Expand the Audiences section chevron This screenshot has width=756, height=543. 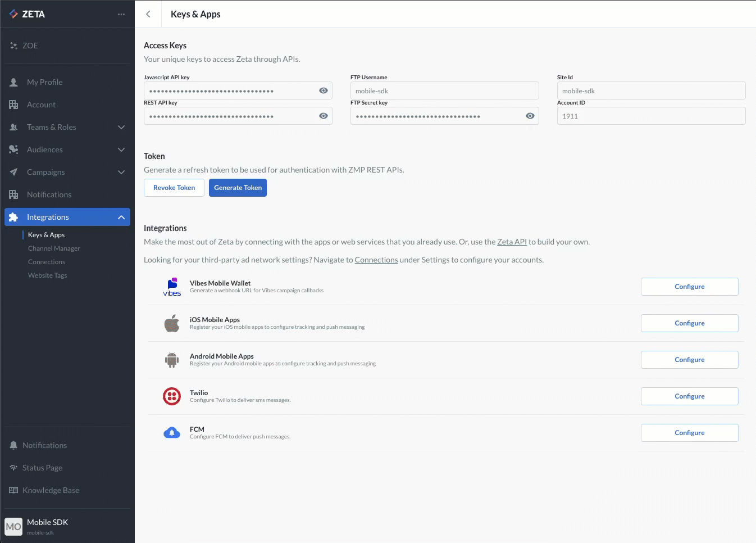[121, 150]
